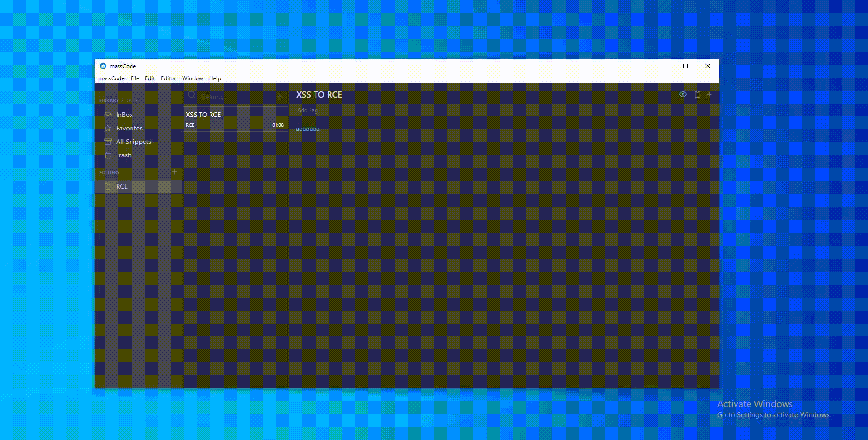
Task: Open the File menu
Action: click(x=135, y=78)
